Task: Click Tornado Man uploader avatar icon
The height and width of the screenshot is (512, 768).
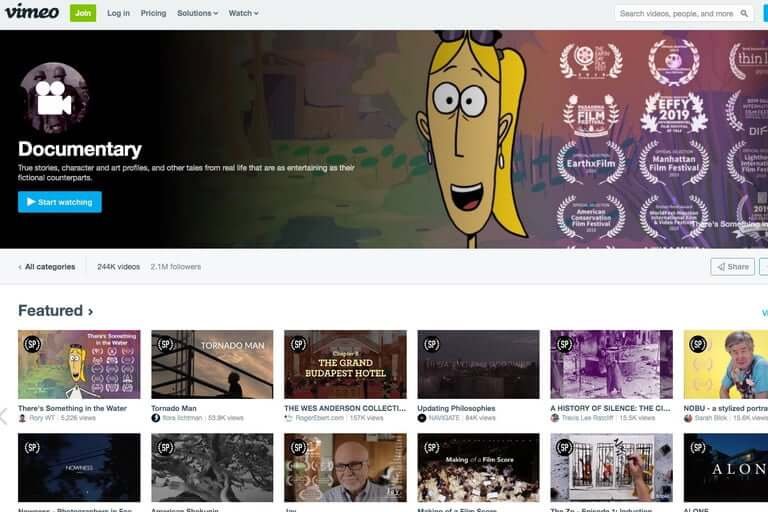Action: click(x=156, y=418)
